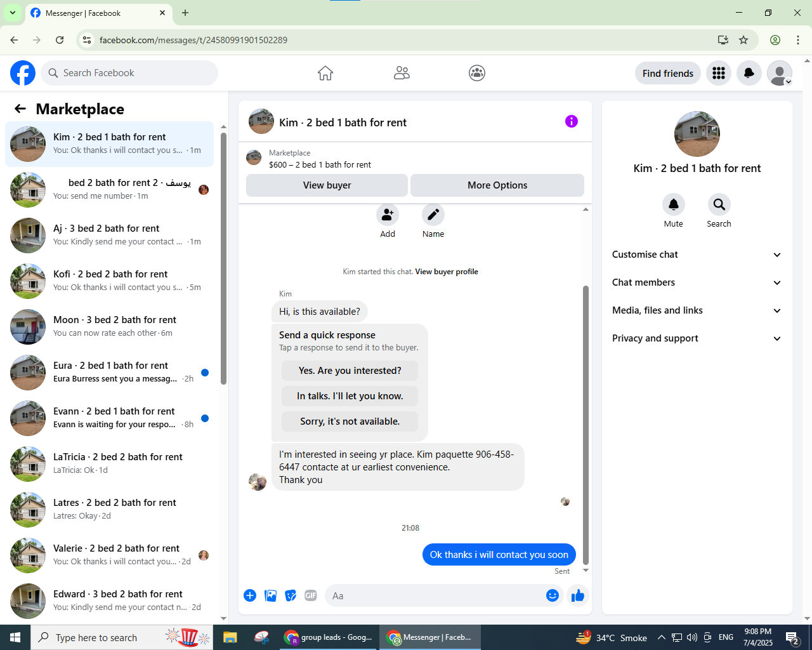Viewport: 812px width, 650px height.
Task: Choose a GIF icon in composer
Action: tap(311, 595)
